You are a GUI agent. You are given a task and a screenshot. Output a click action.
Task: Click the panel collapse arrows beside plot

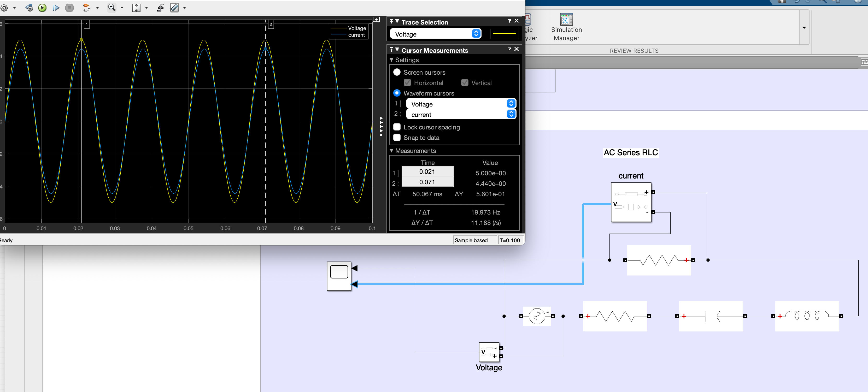[x=382, y=127]
